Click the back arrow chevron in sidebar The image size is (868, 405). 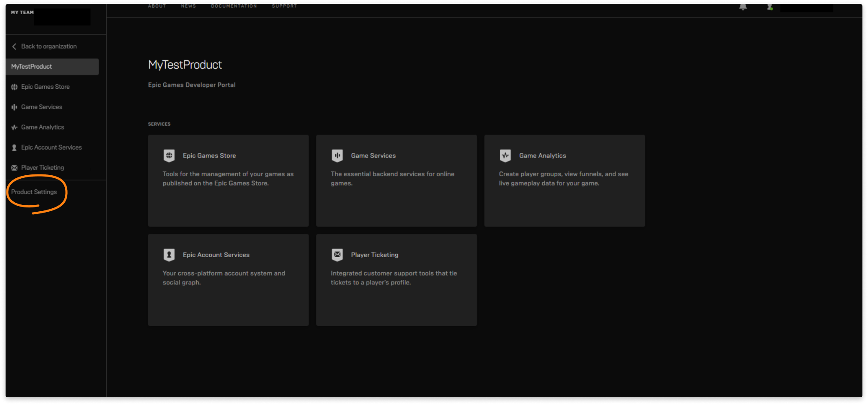[14, 46]
